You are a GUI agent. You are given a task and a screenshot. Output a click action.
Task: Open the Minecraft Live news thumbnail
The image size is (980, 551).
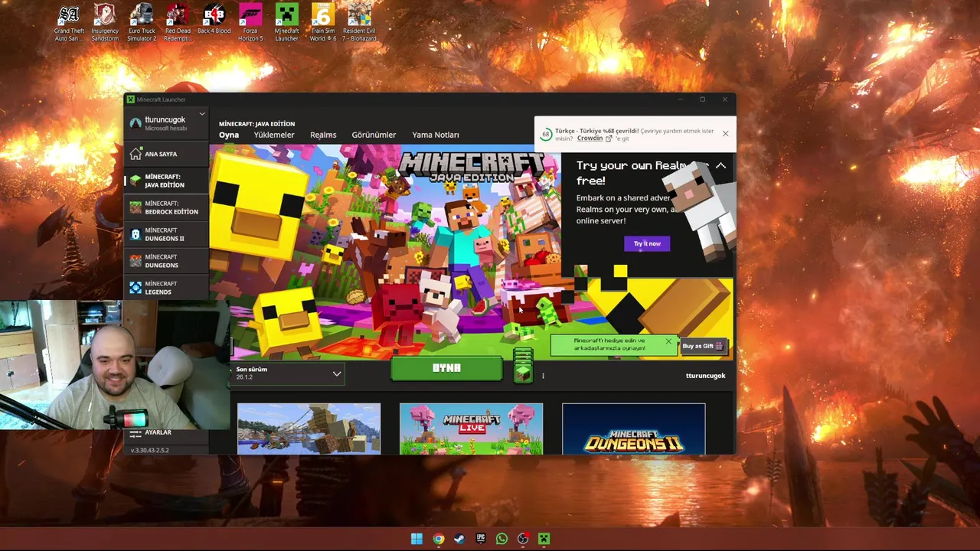(471, 429)
